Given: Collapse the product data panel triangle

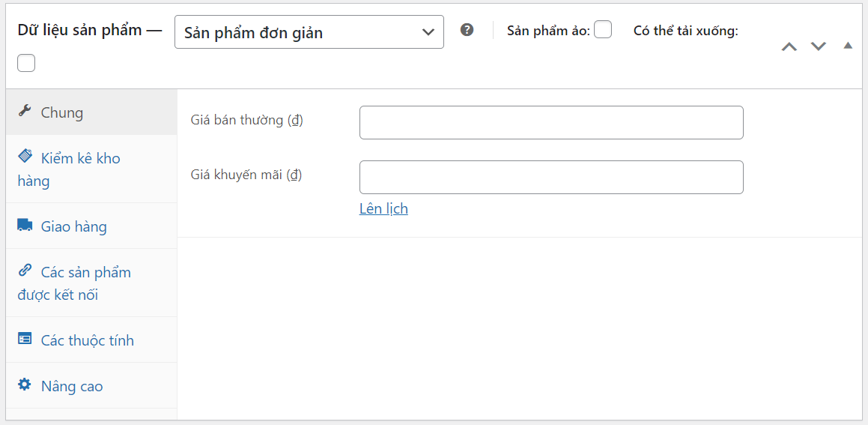Looking at the screenshot, I should pyautogui.click(x=848, y=46).
